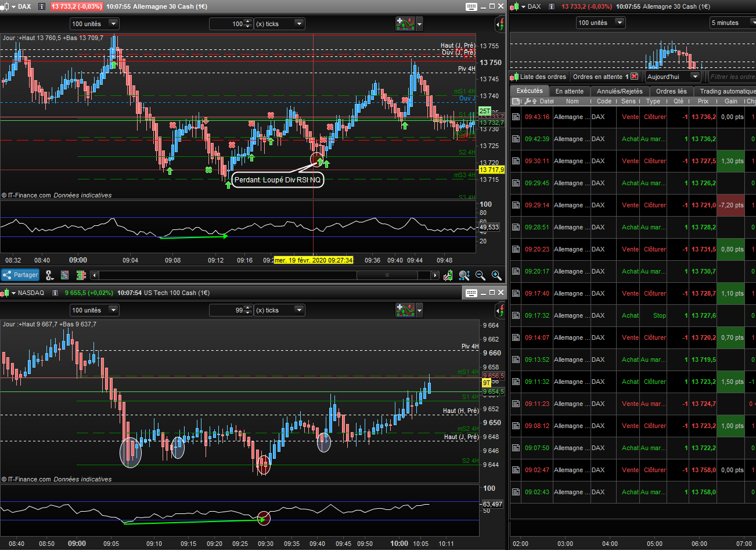The image size is (756, 550).
Task: Select the drawing tool icon beside Partager
Action: 49,275
